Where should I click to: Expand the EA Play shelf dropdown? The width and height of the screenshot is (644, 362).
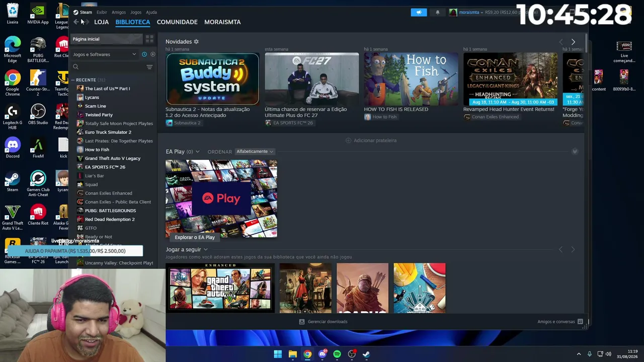click(197, 152)
